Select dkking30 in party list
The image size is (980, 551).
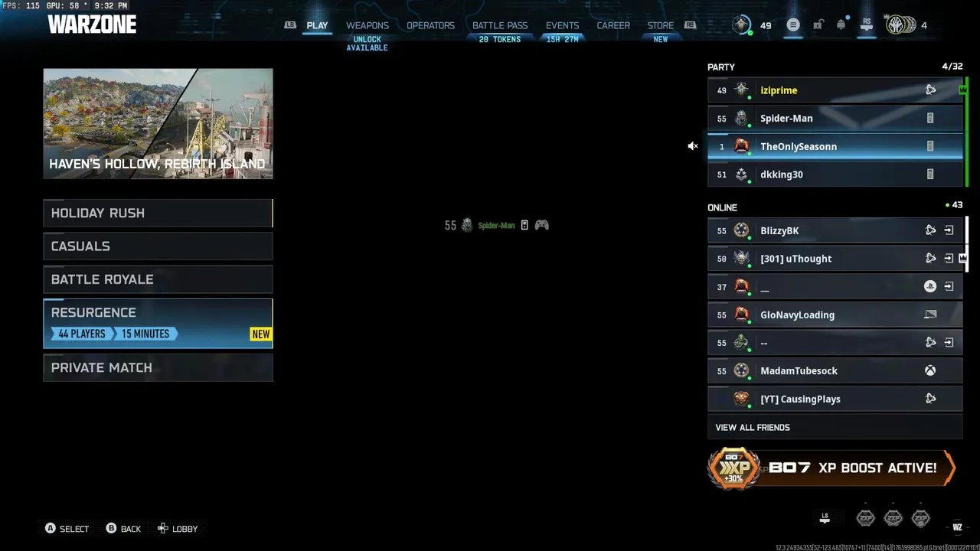click(835, 174)
